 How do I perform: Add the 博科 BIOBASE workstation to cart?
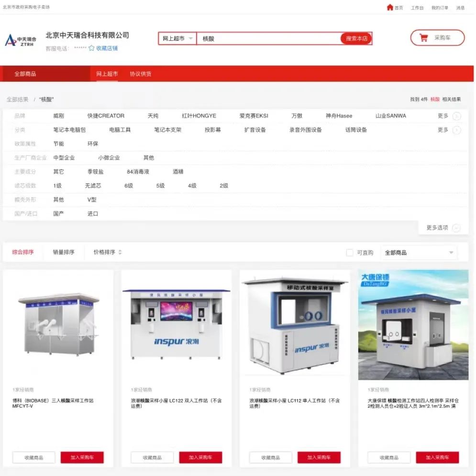[x=82, y=458]
